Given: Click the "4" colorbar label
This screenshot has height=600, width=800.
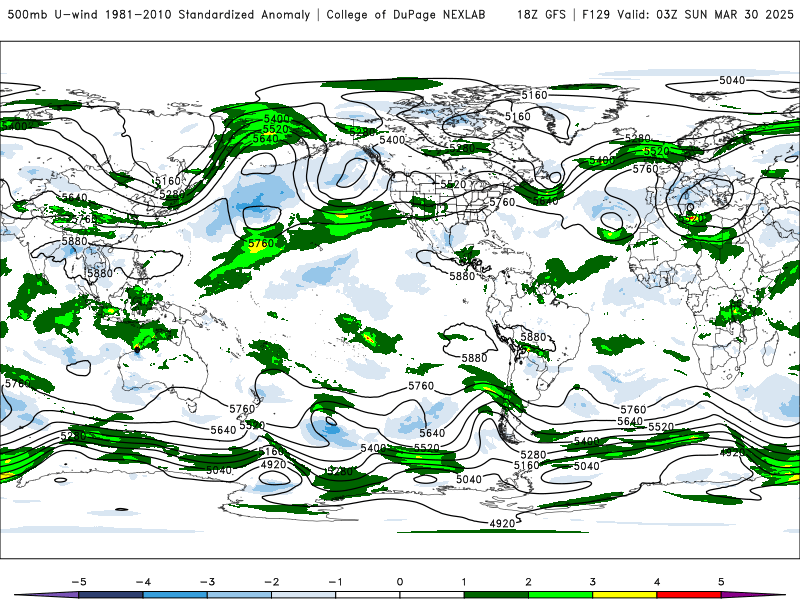Looking at the screenshot, I should pyautogui.click(x=657, y=582).
